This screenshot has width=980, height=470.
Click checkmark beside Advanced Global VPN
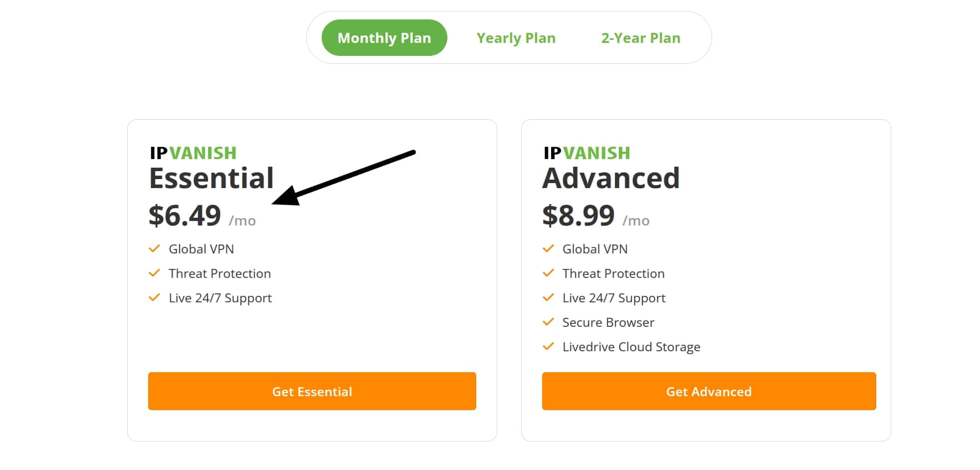tap(548, 248)
